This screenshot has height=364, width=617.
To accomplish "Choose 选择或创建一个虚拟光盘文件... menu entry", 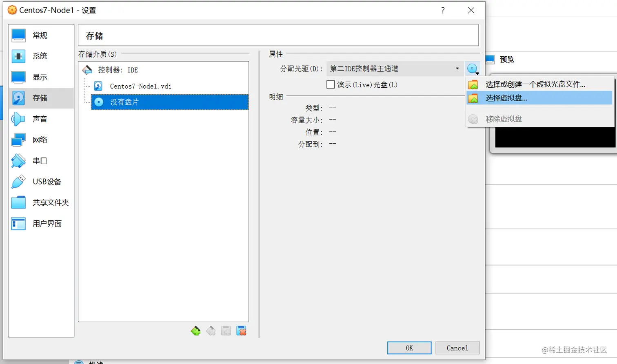I will [x=539, y=84].
